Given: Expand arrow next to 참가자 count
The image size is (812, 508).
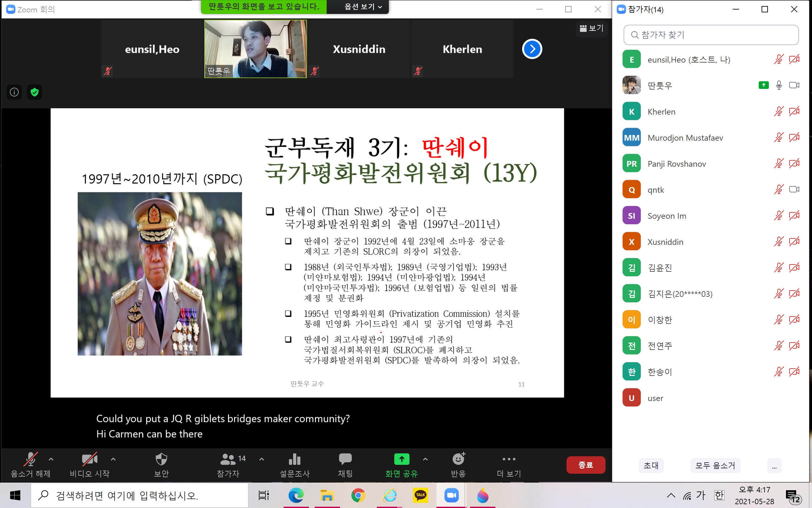Looking at the screenshot, I should point(262,459).
